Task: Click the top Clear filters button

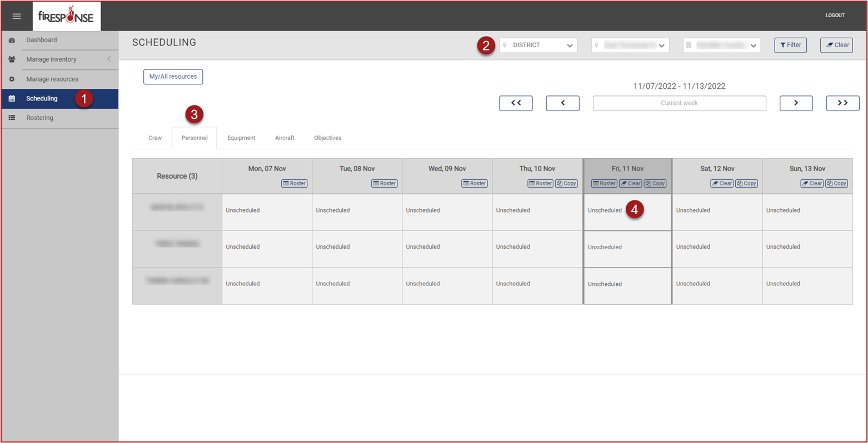Action: pyautogui.click(x=836, y=46)
